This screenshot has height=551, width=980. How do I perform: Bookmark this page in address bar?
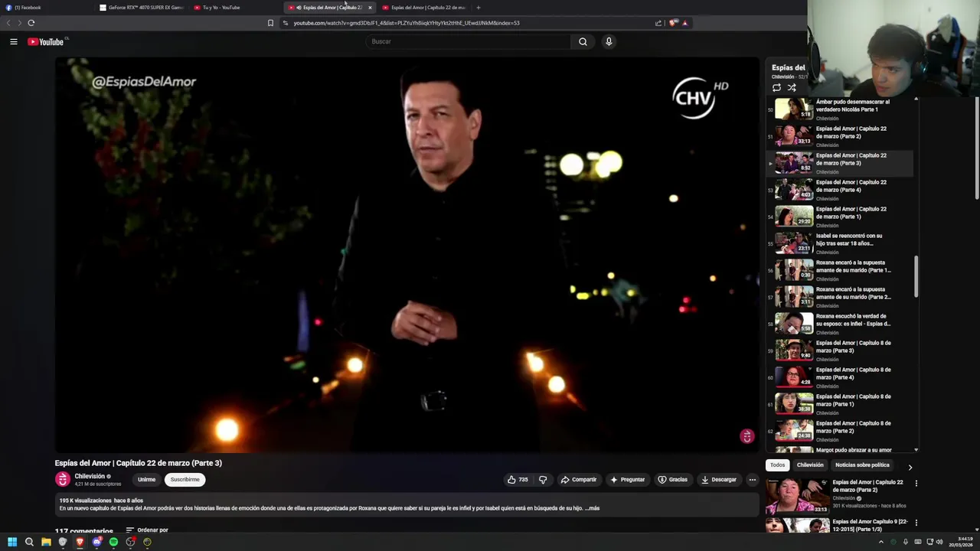point(270,23)
